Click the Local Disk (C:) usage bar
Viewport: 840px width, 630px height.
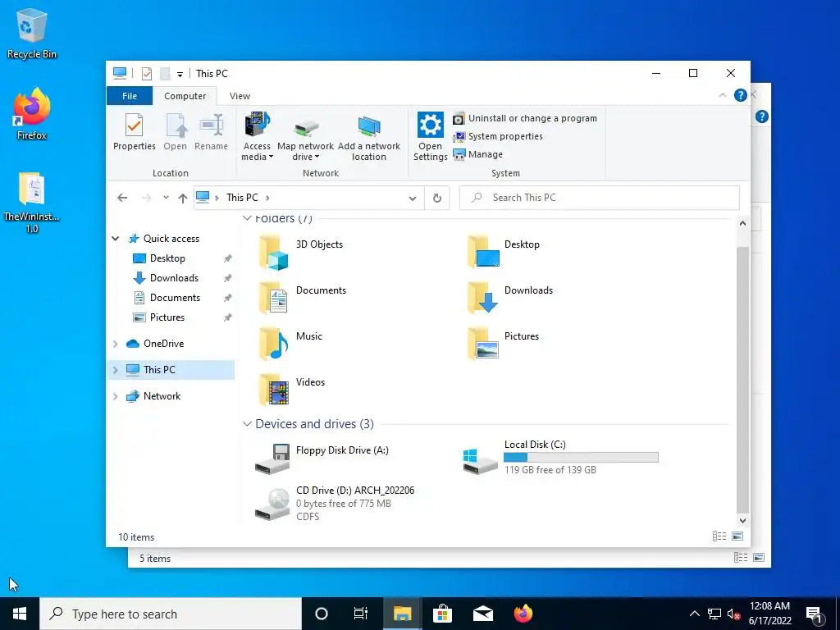[581, 457]
